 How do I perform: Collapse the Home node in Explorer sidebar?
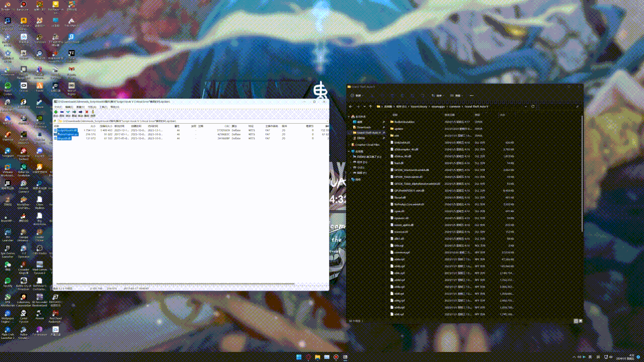pyautogui.click(x=349, y=117)
